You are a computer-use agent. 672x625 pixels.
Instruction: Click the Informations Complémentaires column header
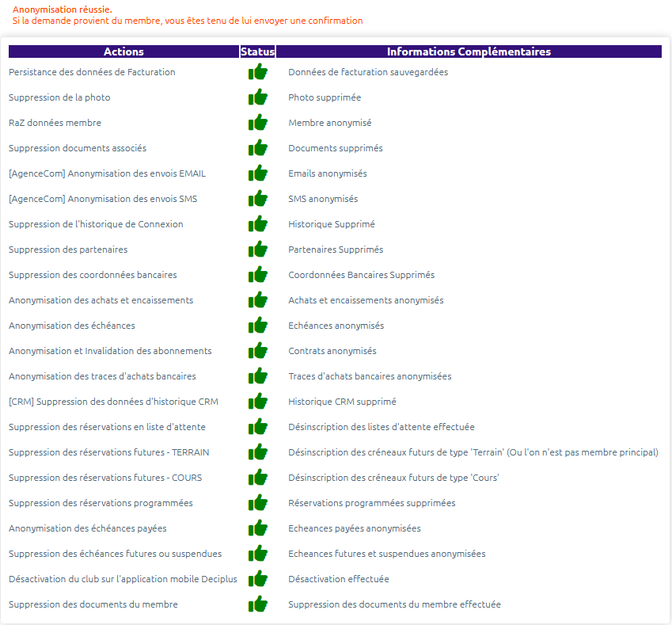pyautogui.click(x=469, y=51)
